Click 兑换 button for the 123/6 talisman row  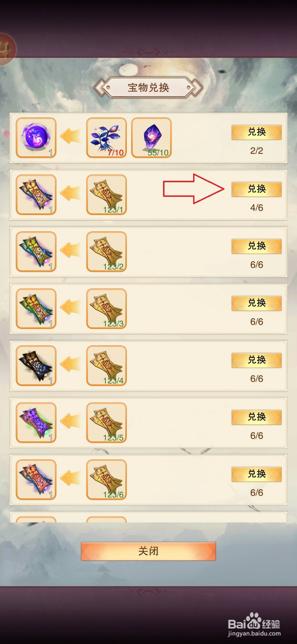(x=256, y=474)
